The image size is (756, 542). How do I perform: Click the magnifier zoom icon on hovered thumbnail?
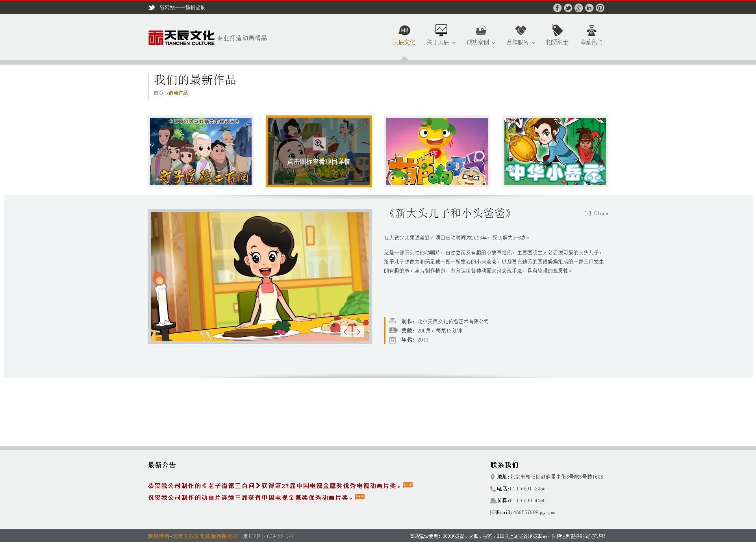coord(319,144)
